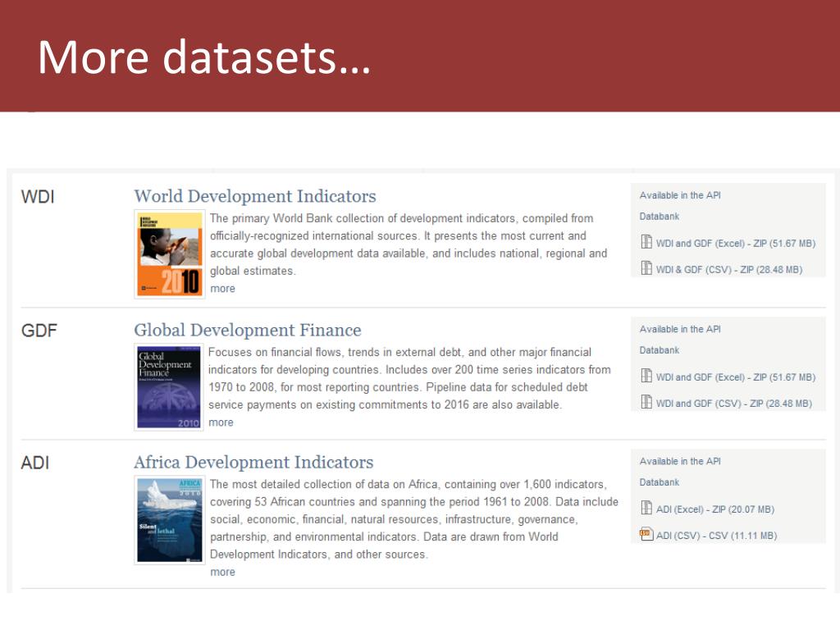This screenshot has width=840, height=630.
Task: Click 'more' under Global Development Finance description
Action: (221, 422)
